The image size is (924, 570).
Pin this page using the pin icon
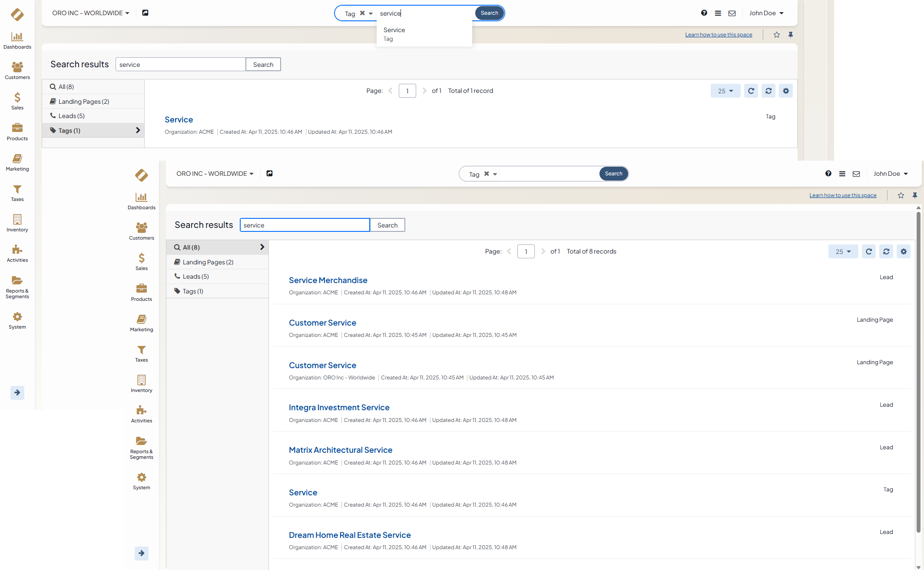(914, 195)
